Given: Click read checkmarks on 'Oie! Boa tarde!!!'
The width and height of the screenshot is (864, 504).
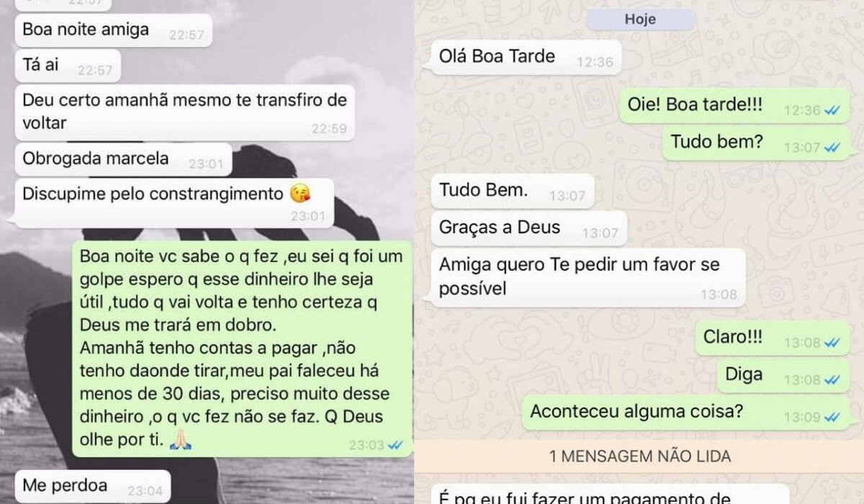Looking at the screenshot, I should tap(832, 110).
